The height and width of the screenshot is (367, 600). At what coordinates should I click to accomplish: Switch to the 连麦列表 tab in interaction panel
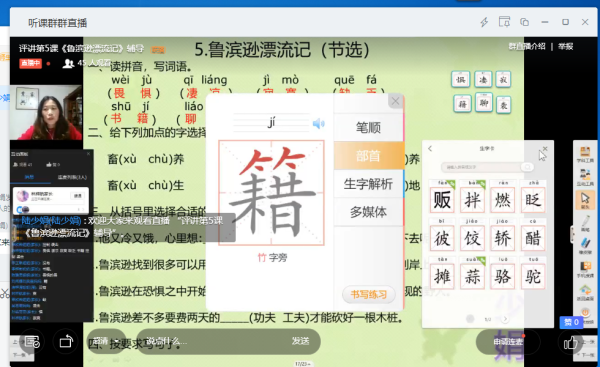72,177
